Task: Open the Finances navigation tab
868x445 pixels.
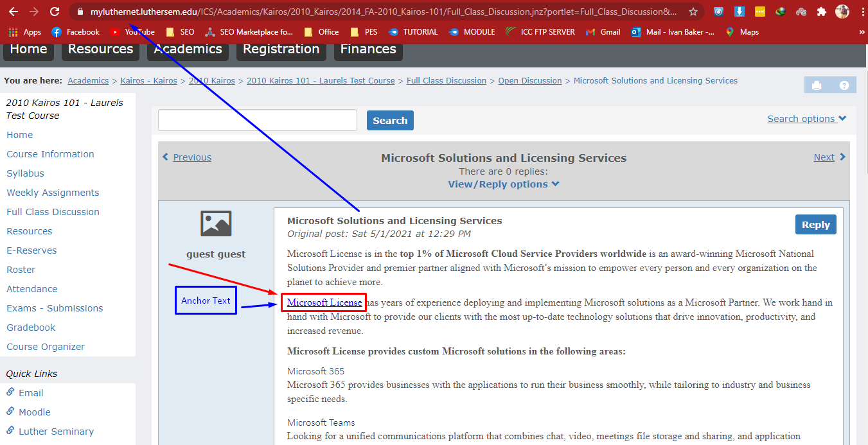Action: click(x=368, y=49)
